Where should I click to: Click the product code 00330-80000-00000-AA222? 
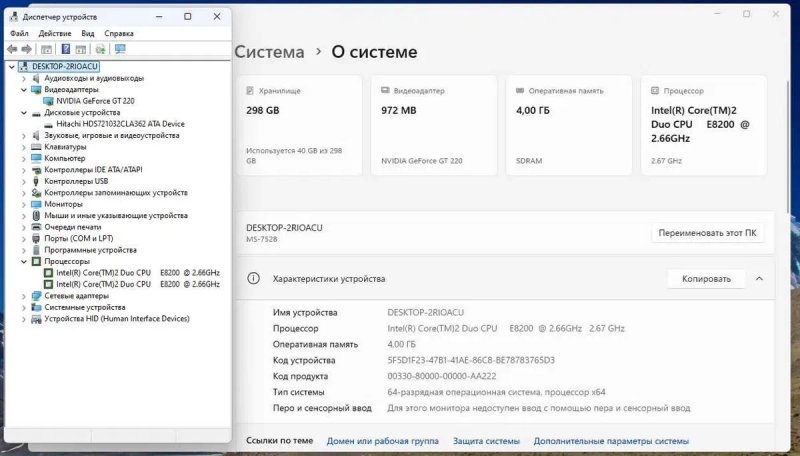[441, 376]
